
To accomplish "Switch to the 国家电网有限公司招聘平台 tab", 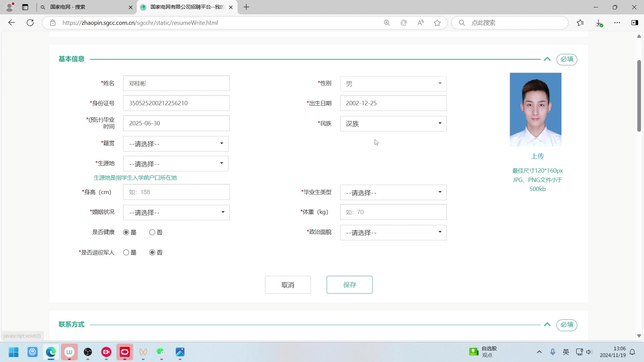I will (187, 7).
